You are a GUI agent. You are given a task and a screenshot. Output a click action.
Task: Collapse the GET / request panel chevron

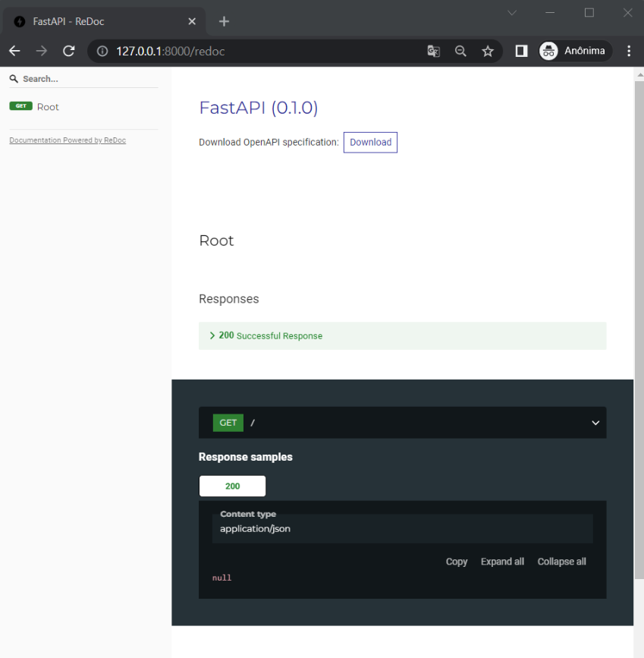tap(595, 423)
